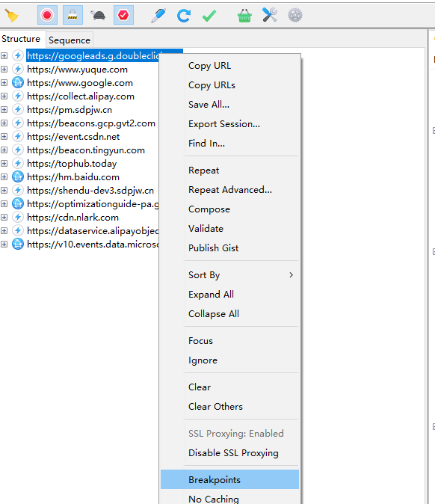
Task: Expand the event.csdn.net host node
Action: (x=4, y=137)
